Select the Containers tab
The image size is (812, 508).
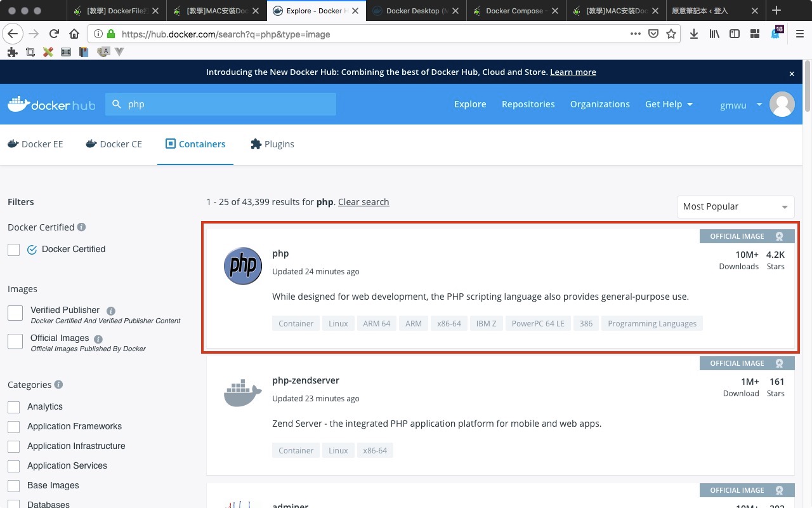[195, 144]
